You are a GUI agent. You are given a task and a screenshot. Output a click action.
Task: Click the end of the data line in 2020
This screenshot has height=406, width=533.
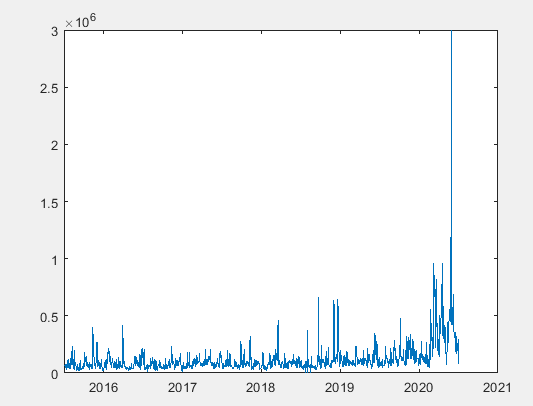(x=459, y=362)
